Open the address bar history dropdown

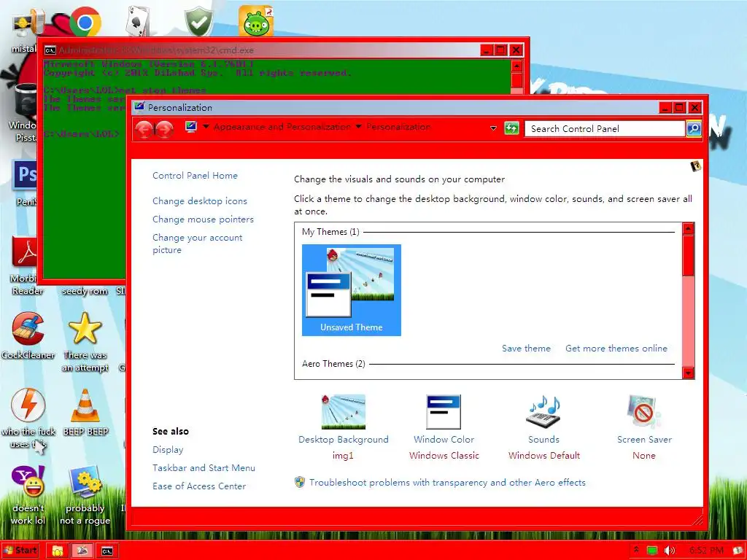point(494,128)
